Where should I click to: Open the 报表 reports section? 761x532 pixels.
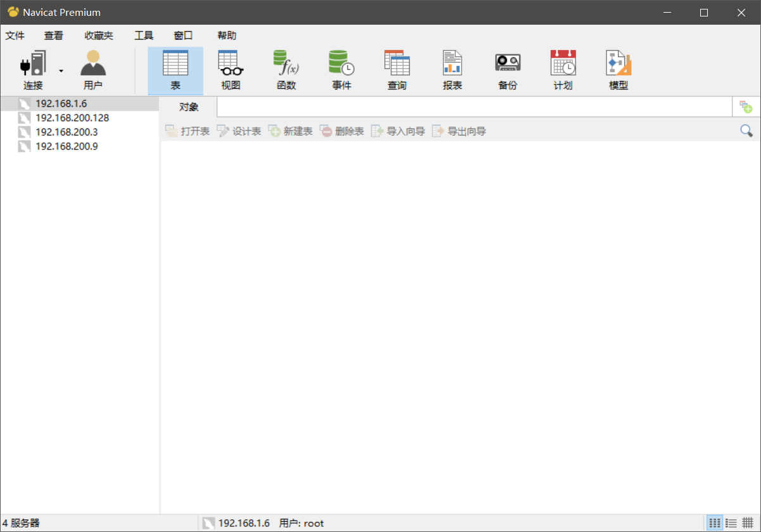pyautogui.click(x=453, y=70)
